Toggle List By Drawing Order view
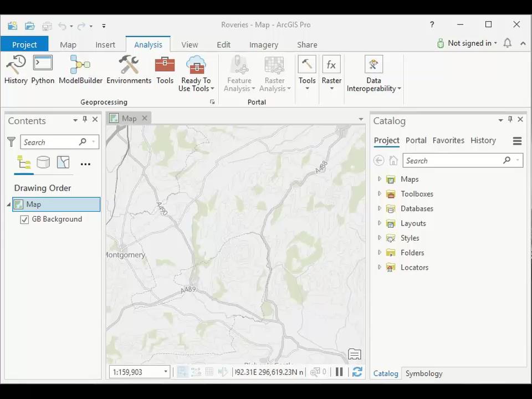 [x=24, y=162]
